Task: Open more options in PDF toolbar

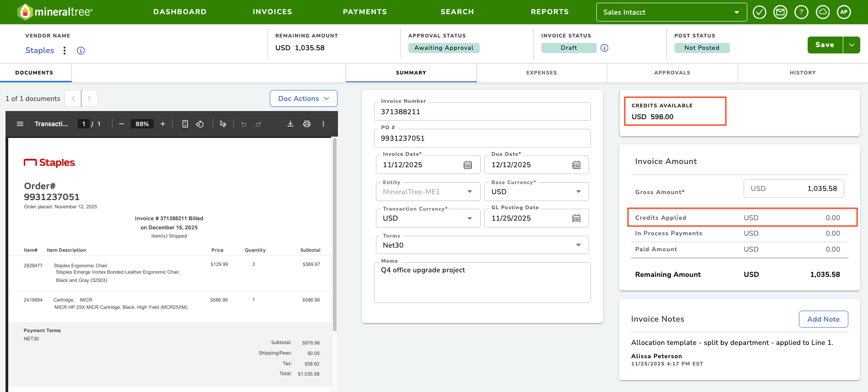Action: click(x=323, y=124)
